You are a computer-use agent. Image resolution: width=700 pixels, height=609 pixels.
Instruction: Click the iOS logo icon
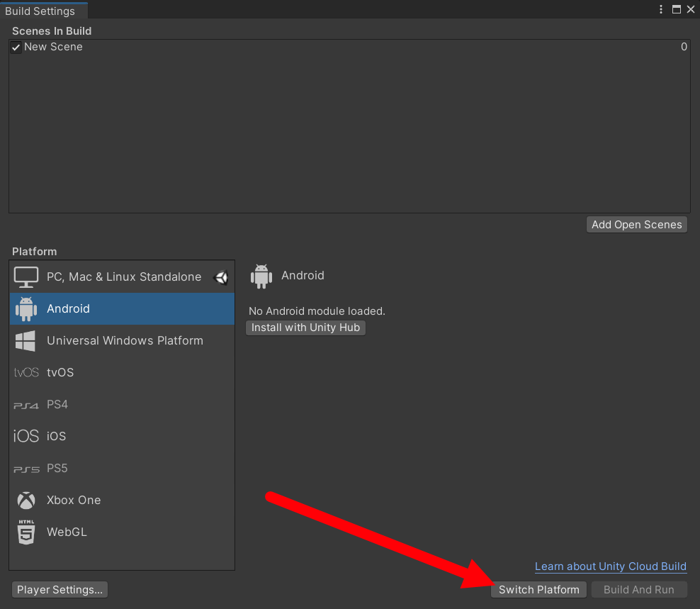click(x=26, y=435)
